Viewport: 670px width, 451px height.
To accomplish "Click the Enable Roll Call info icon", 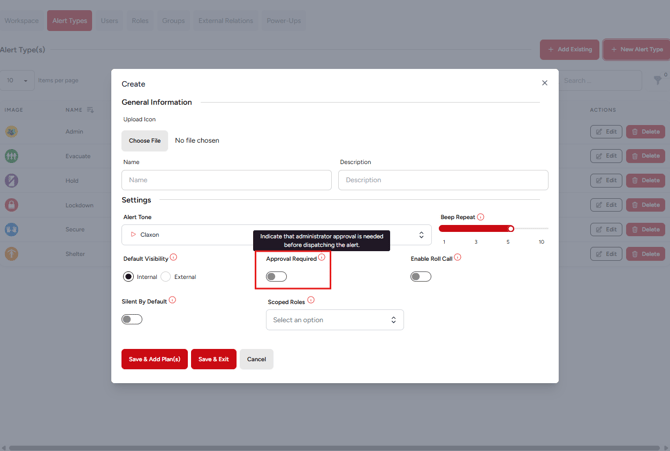I will (458, 258).
